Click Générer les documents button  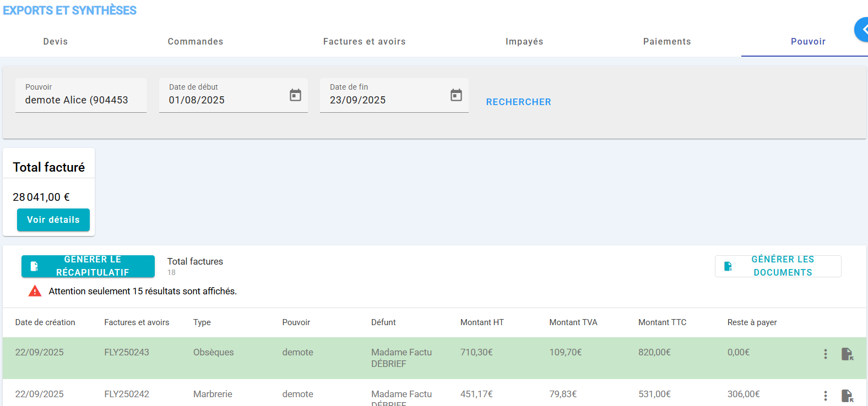tap(778, 266)
